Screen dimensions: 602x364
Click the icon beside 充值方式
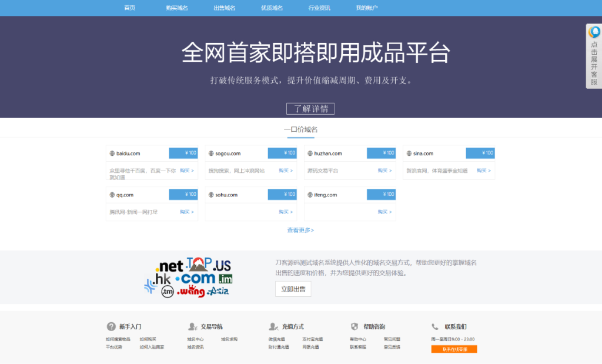coord(272,326)
